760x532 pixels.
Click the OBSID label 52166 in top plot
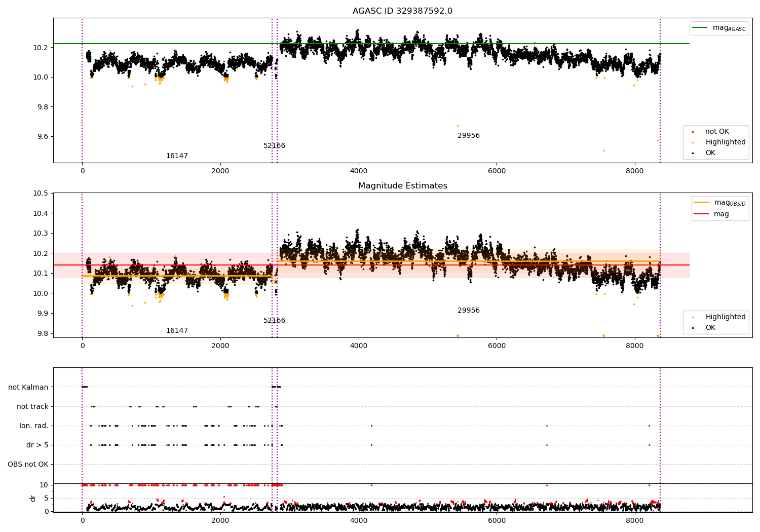pyautogui.click(x=274, y=146)
